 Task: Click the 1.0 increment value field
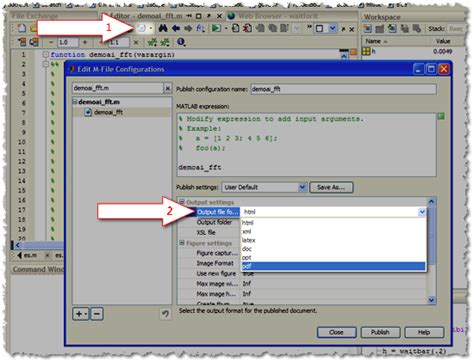[68, 42]
